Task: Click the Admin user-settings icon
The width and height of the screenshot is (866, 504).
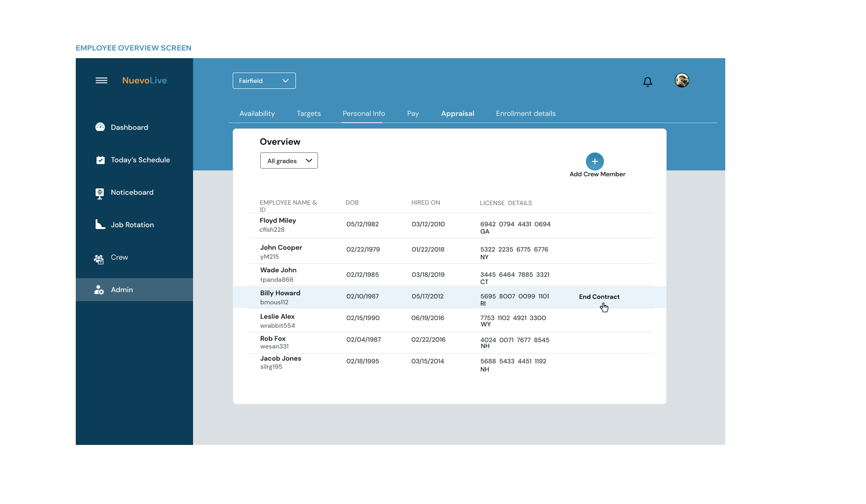Action: coord(99,290)
